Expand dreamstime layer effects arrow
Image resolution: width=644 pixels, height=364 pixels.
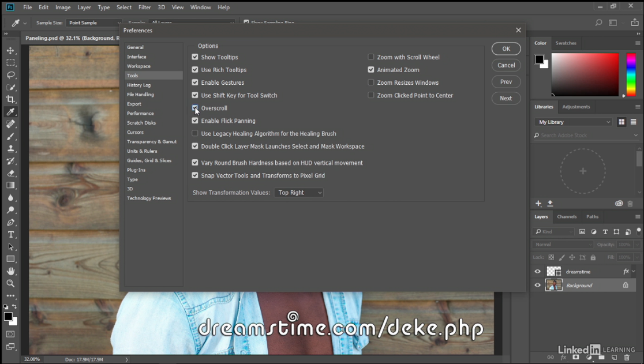click(634, 271)
